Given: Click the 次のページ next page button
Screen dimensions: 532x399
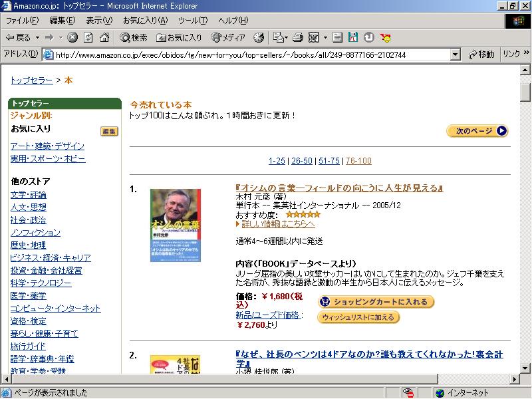Looking at the screenshot, I should (x=477, y=131).
